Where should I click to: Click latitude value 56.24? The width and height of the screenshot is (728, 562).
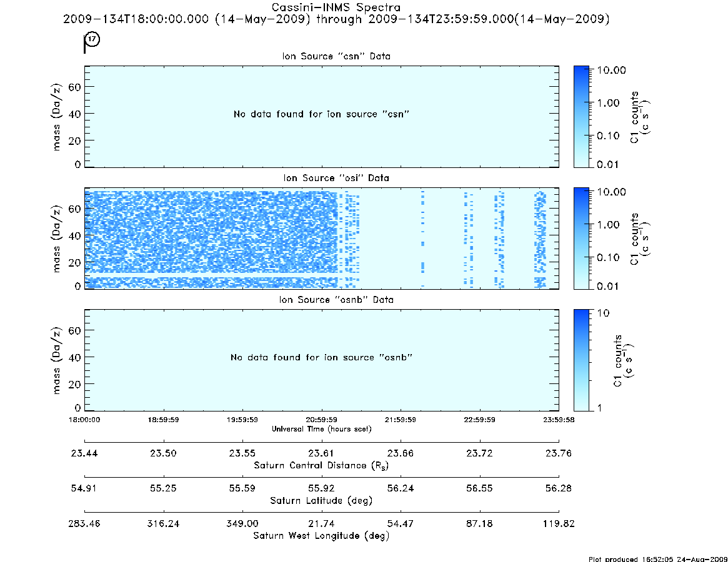tap(400, 488)
